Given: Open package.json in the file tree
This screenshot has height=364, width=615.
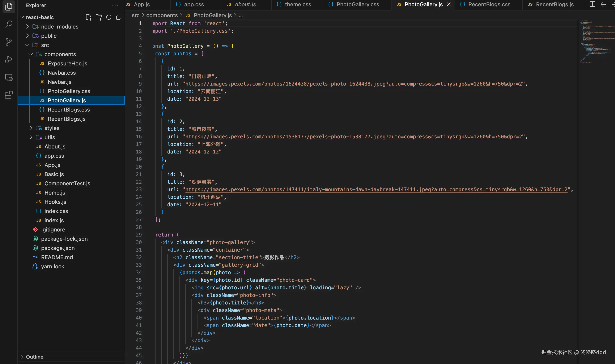Looking at the screenshot, I should (58, 248).
